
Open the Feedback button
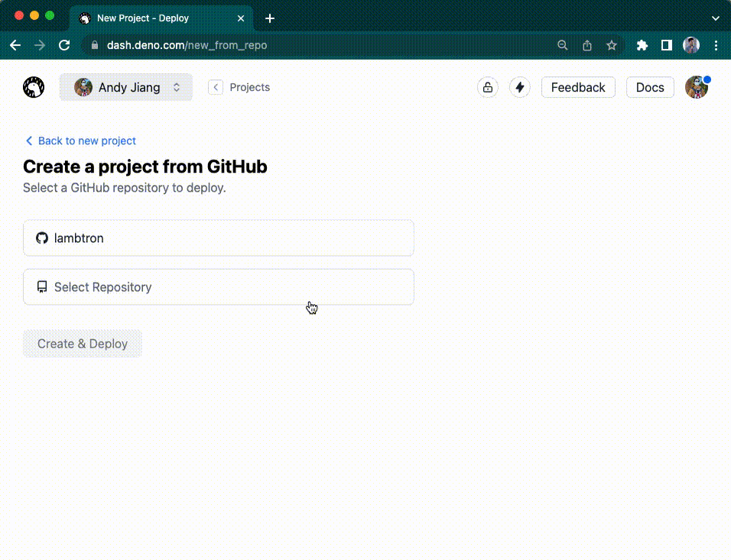point(578,87)
